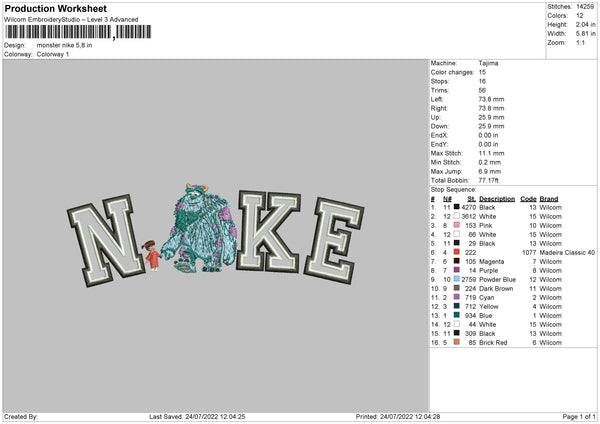Click the Up value '25.9 mm'
600x424 pixels.
point(491,117)
